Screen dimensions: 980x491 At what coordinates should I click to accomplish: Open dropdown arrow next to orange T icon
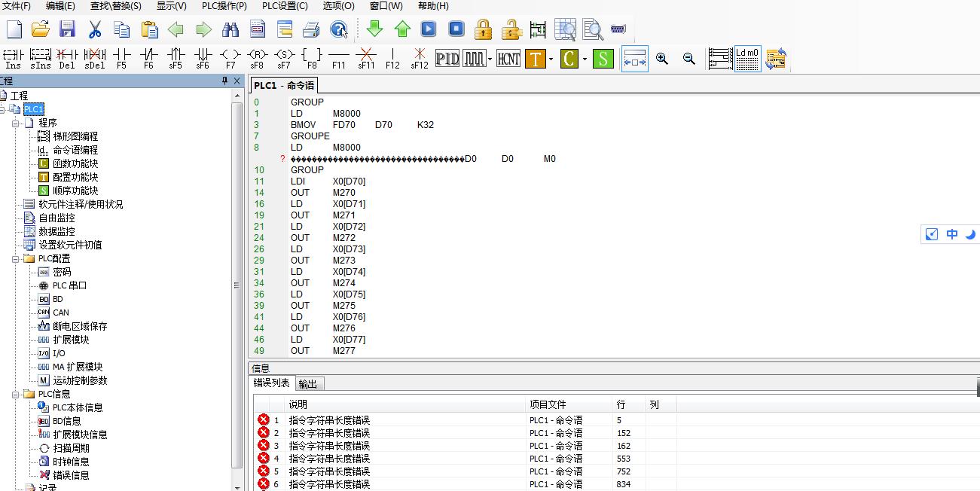[551, 59]
